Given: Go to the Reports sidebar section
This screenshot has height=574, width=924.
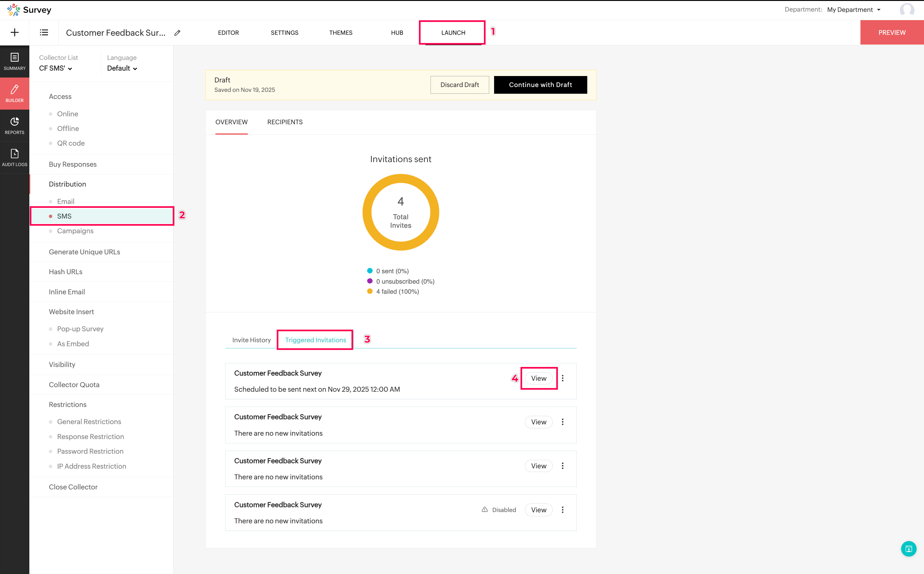Looking at the screenshot, I should [x=14, y=126].
